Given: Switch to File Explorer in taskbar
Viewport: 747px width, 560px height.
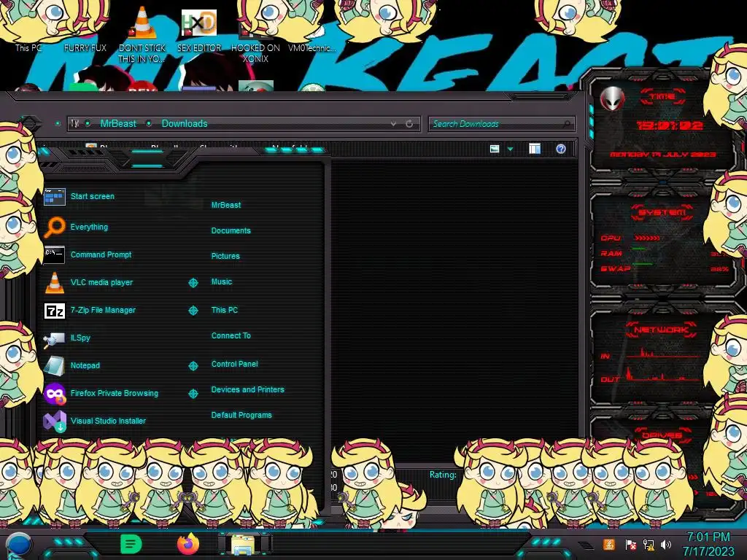Looking at the screenshot, I should (245, 544).
